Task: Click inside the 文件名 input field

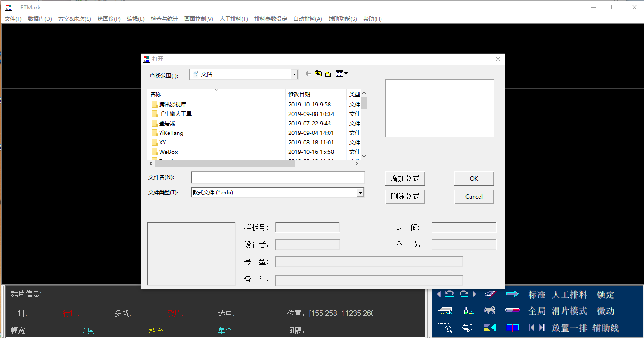Action: point(277,177)
